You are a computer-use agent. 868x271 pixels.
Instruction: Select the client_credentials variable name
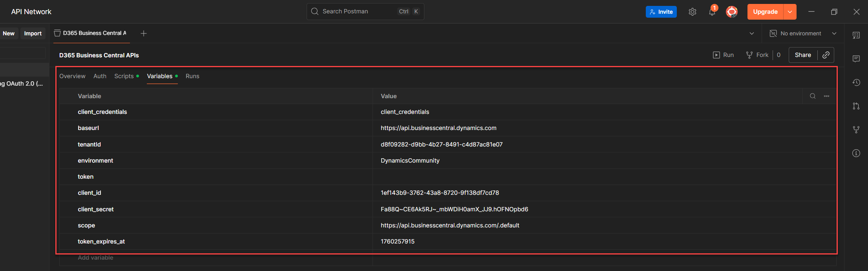coord(102,112)
